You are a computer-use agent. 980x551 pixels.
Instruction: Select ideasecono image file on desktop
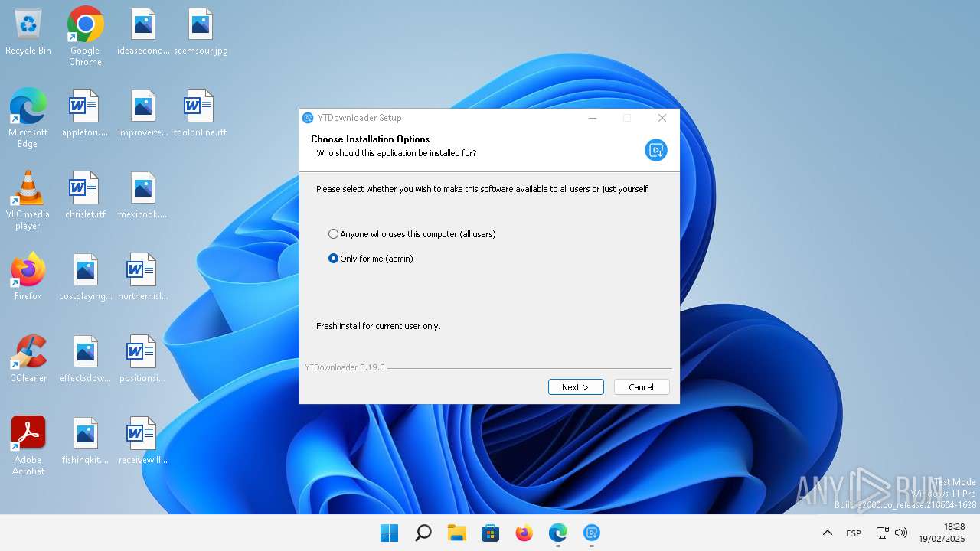click(143, 32)
